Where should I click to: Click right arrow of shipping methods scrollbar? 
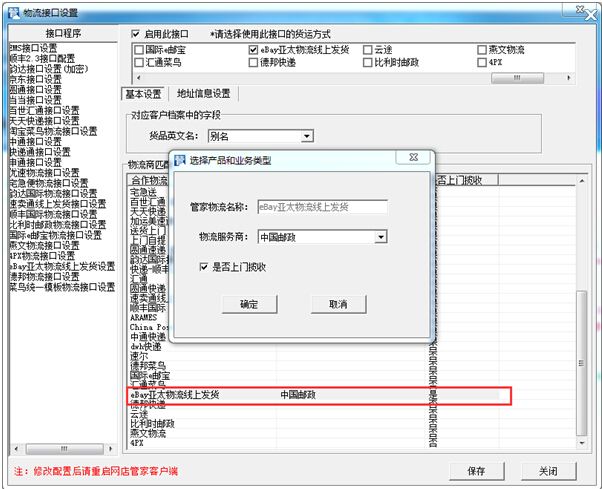tap(569, 78)
